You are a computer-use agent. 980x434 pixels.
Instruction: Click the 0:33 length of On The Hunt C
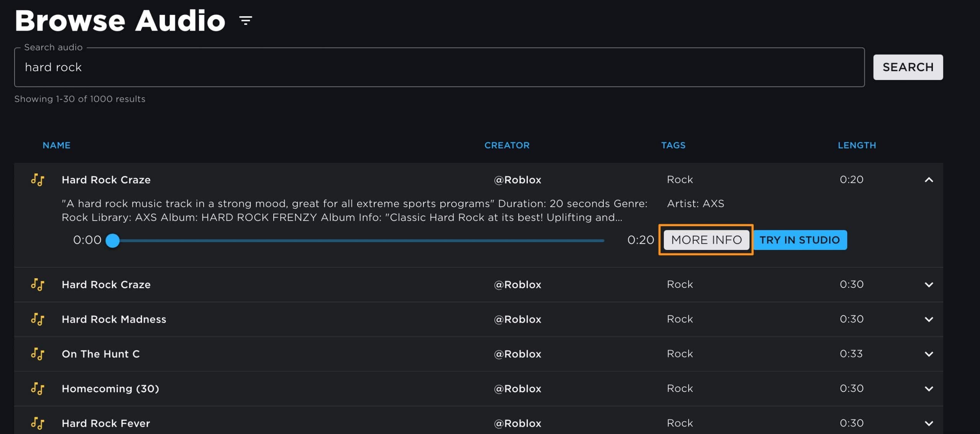[851, 354]
